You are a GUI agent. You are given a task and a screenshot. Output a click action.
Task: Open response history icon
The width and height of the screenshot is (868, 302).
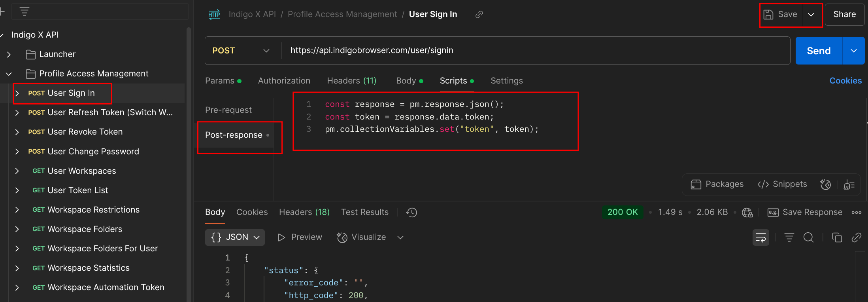point(411,213)
